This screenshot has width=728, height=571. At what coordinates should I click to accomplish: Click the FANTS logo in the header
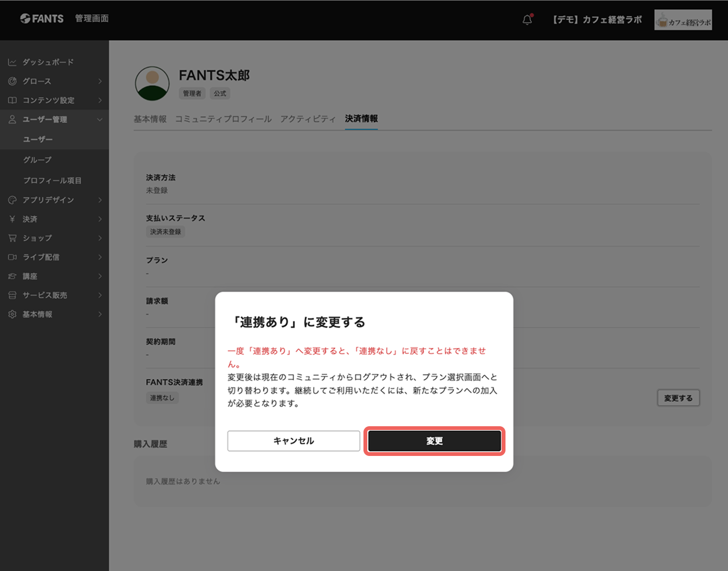point(42,18)
